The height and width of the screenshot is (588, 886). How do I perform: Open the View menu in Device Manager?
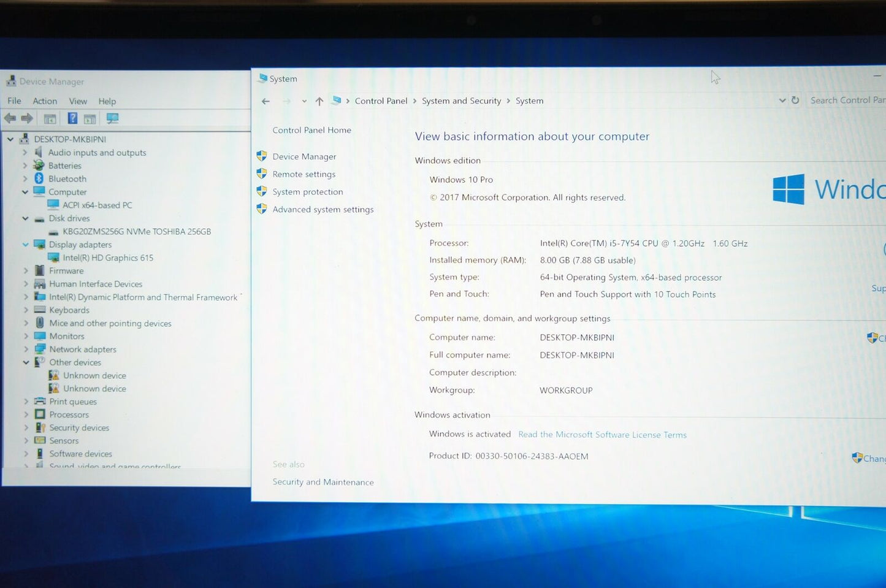pyautogui.click(x=78, y=101)
